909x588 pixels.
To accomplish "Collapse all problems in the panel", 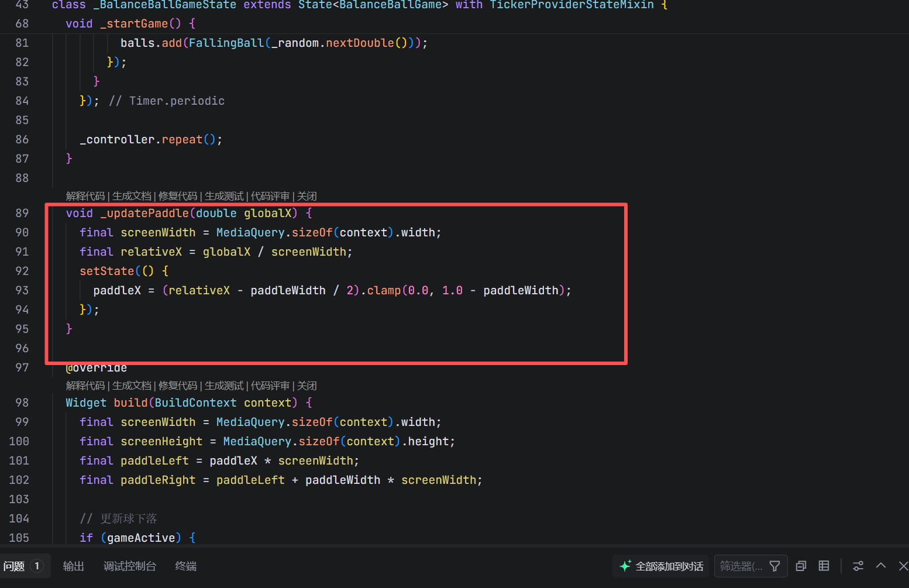I will [x=801, y=566].
